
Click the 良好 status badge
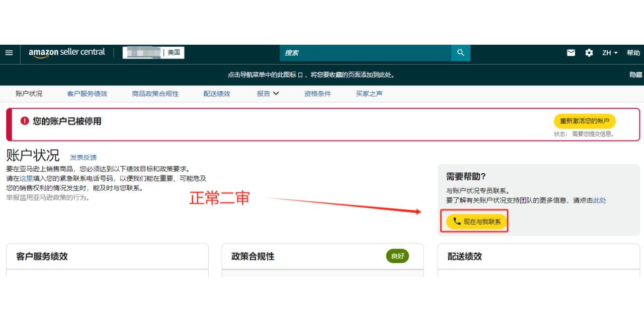coord(397,256)
